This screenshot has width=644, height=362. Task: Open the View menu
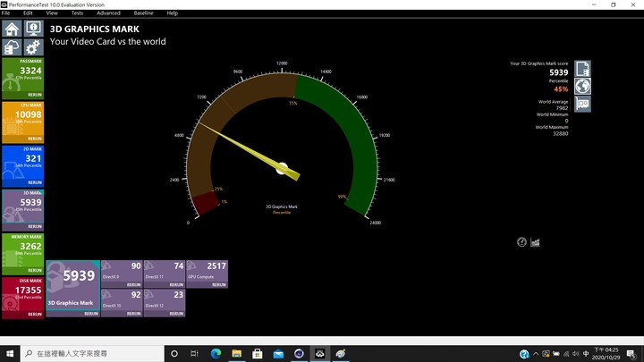pyautogui.click(x=52, y=13)
